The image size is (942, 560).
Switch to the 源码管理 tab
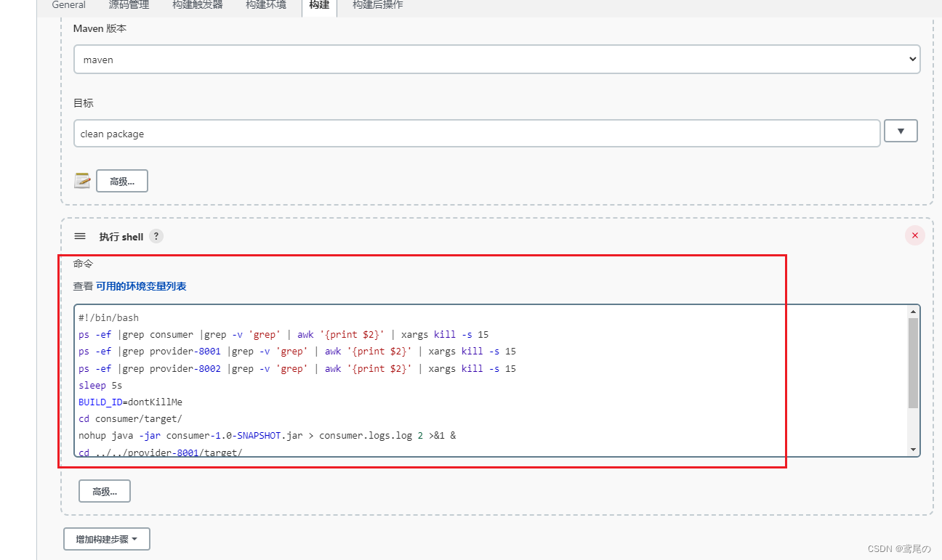click(x=129, y=5)
